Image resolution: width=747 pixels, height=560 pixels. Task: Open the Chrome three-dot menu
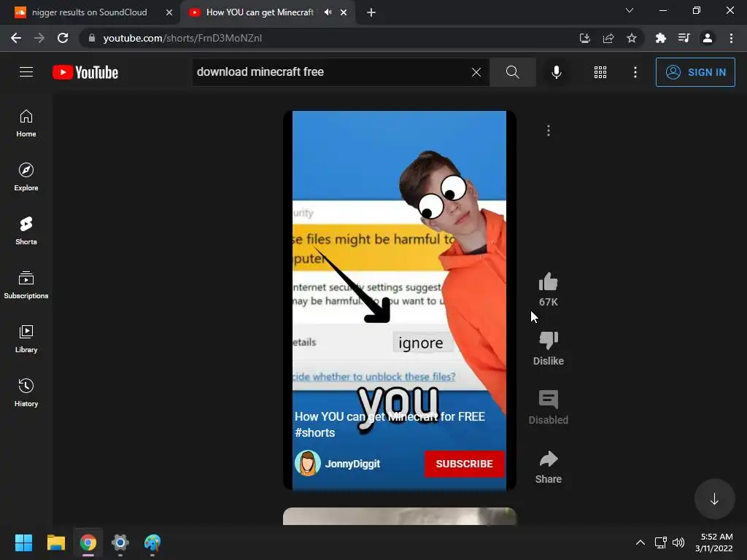pos(731,38)
